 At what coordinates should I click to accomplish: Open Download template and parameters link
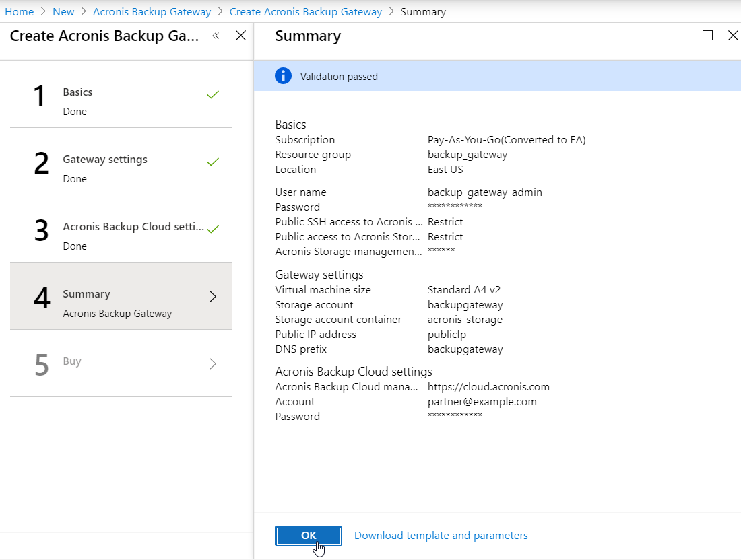[x=441, y=536]
